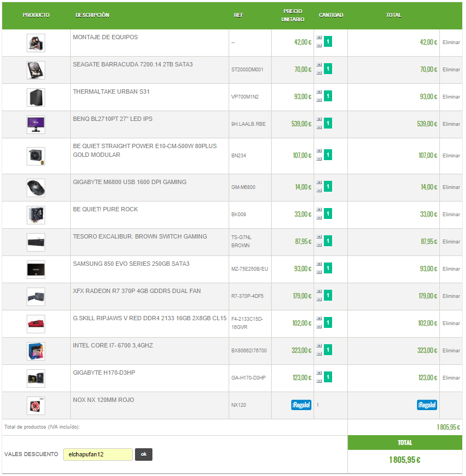The width and height of the screenshot is (466, 476).
Task: Decrease quantity of Montaje de Equipos
Action: pos(319,46)
